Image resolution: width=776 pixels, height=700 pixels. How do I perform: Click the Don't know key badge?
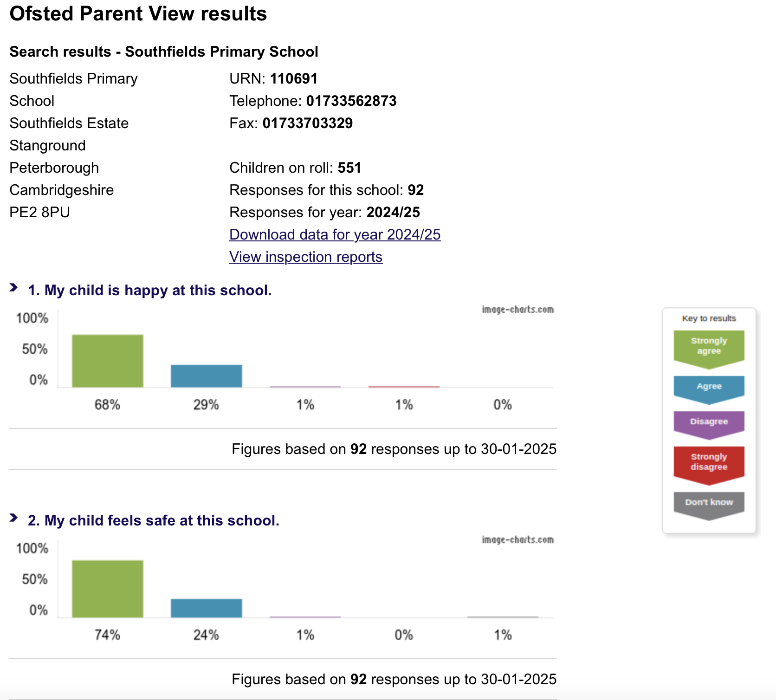(709, 503)
